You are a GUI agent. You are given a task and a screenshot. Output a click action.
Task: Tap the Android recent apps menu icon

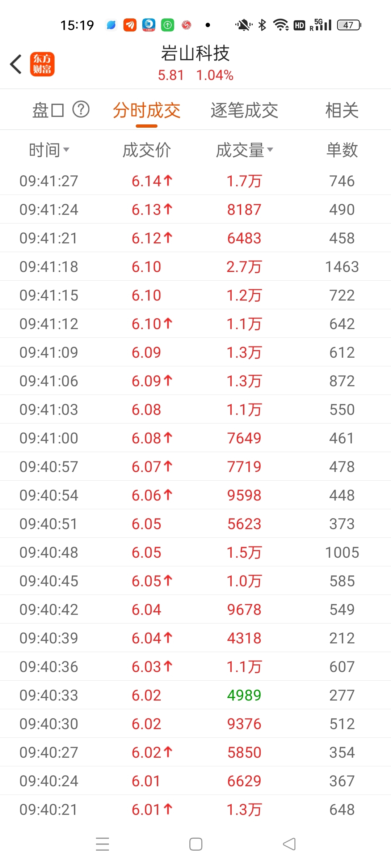coord(102,844)
